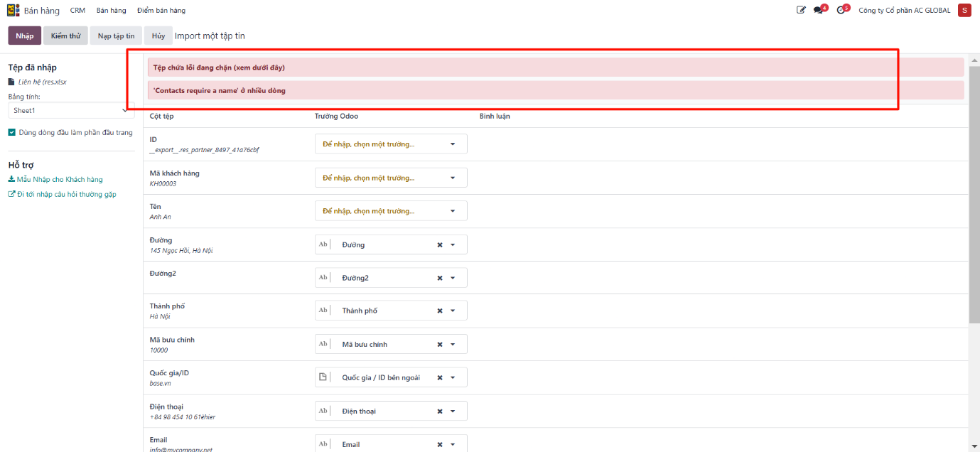Expand the Đường2 field dropdown arrow

coord(453,278)
